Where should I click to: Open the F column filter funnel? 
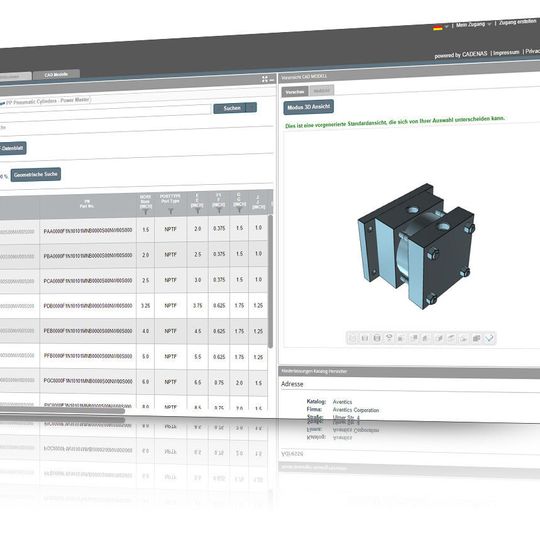click(x=219, y=210)
